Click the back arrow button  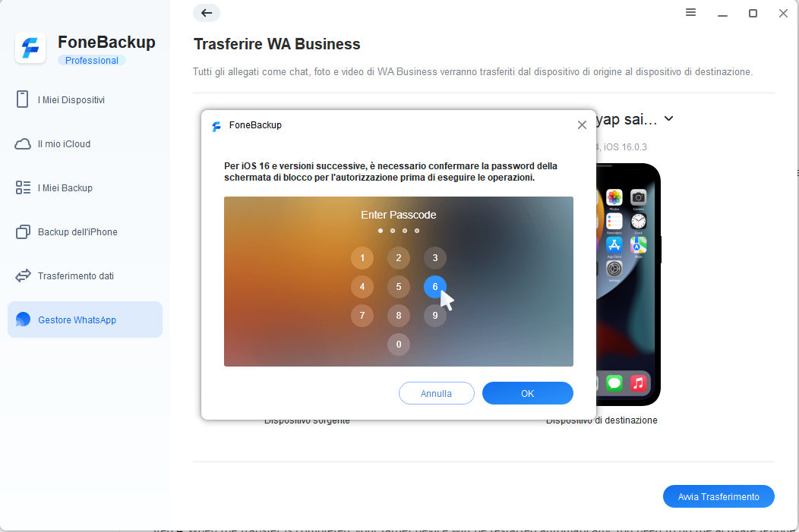tap(207, 13)
